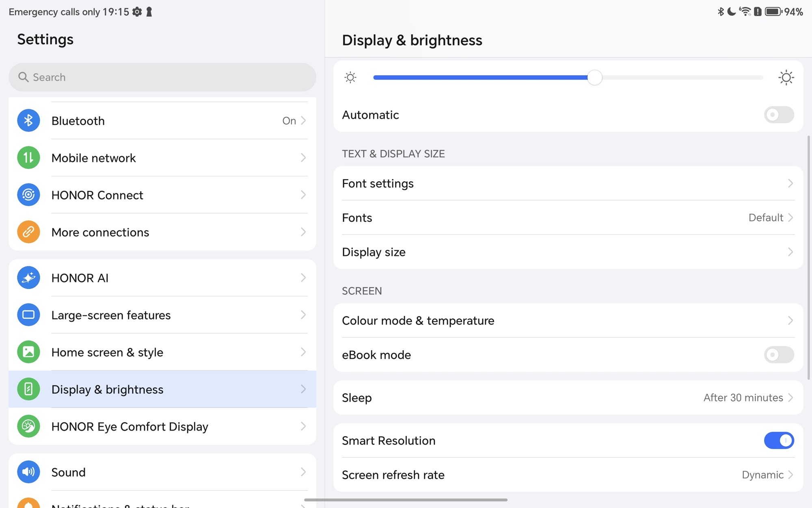Tap the More connections link icon
Image resolution: width=812 pixels, height=508 pixels.
click(x=28, y=232)
